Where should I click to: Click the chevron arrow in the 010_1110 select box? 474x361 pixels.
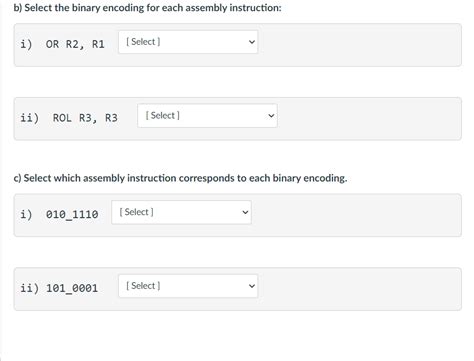[x=245, y=212]
